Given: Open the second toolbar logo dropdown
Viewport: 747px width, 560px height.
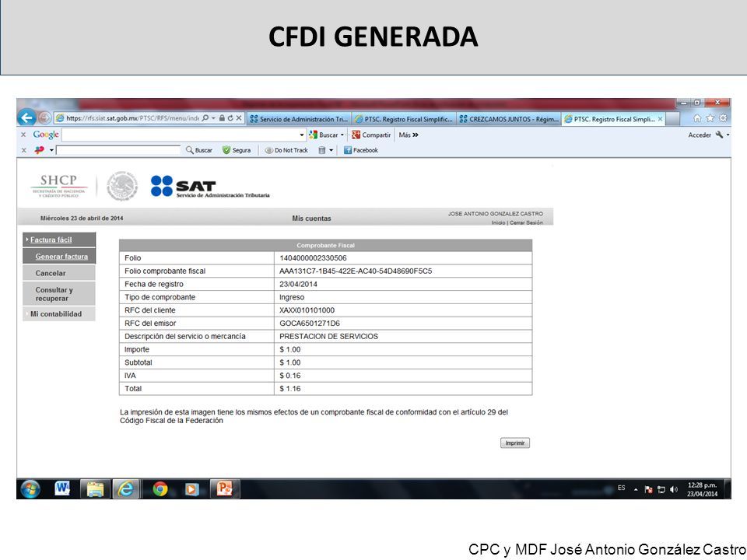Looking at the screenshot, I should (x=51, y=150).
